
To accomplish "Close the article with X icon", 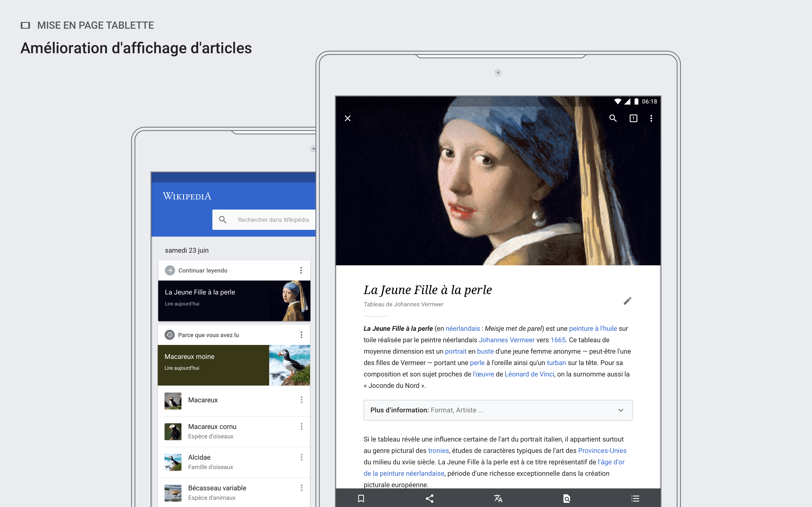I will click(348, 118).
